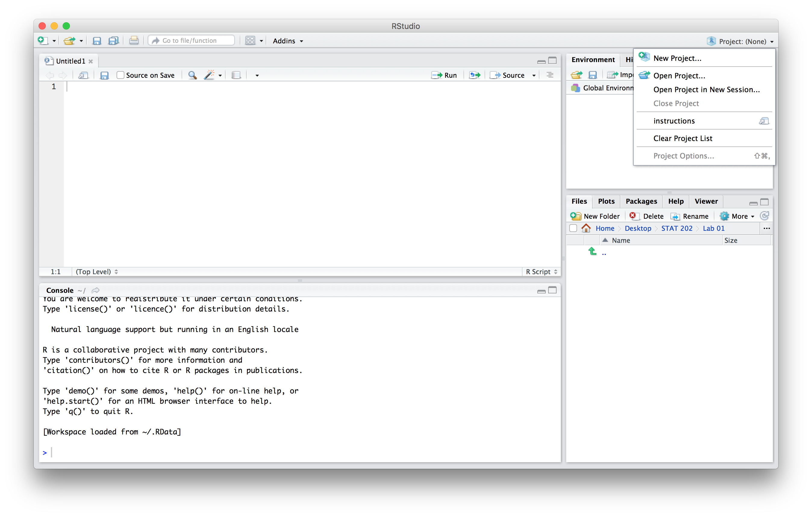
Task: Click the Go to file/function input field
Action: 192,40
